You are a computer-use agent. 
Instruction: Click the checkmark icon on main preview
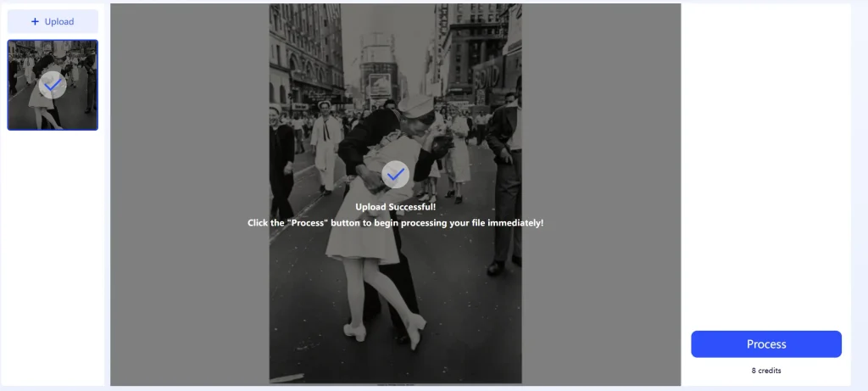coord(395,175)
